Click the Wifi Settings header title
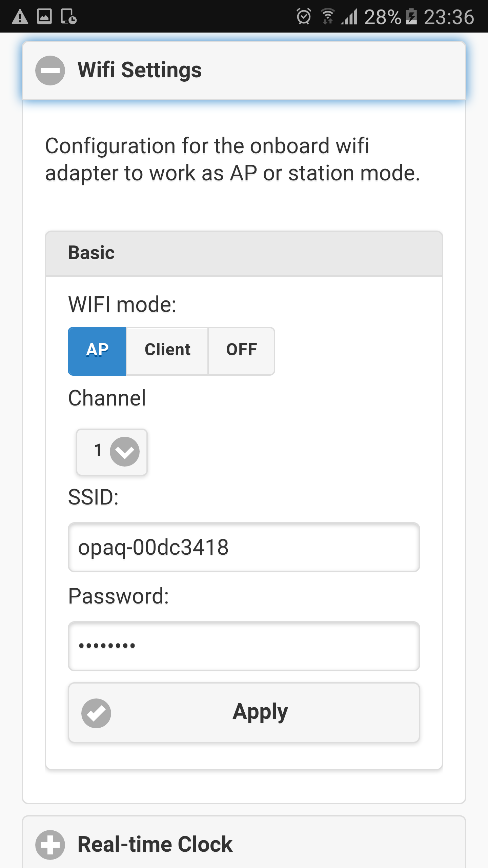Viewport: 488px width, 868px height. point(140,70)
